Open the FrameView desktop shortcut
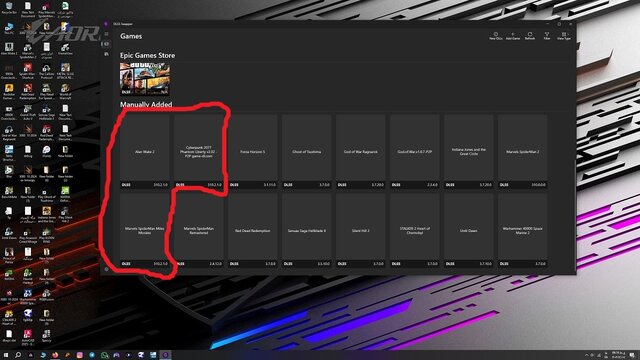This screenshot has height=360, width=640. coord(65,49)
